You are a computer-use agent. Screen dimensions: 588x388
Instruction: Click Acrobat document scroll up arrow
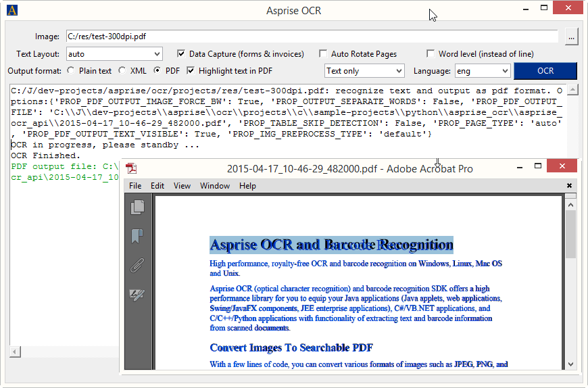570,205
